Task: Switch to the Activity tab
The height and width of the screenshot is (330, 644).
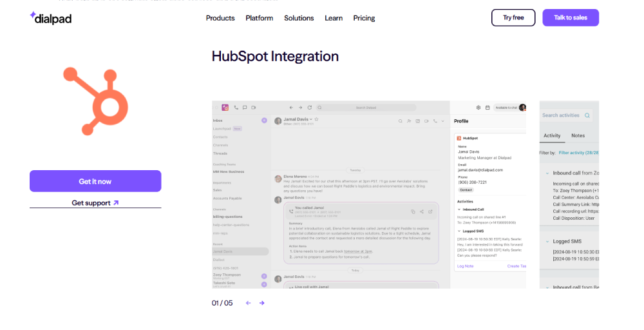Action: (552, 135)
